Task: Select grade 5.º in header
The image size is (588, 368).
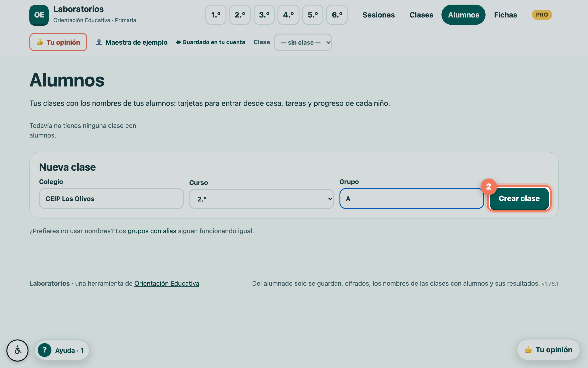Action: click(313, 15)
